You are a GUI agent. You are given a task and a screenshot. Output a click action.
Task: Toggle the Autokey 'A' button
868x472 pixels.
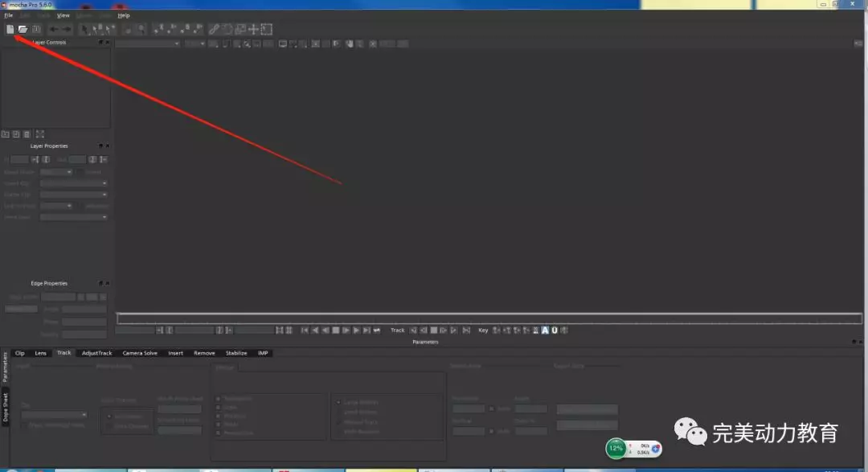[x=544, y=330]
